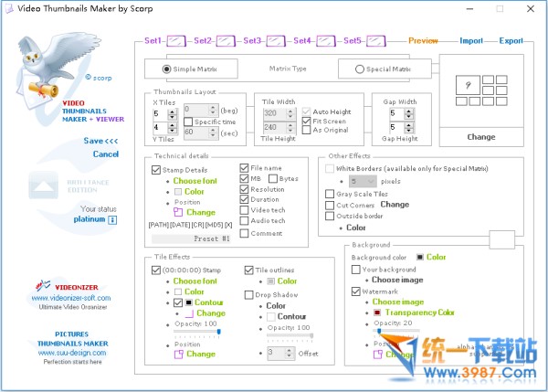Select the Simple Matrix radio button

point(166,69)
